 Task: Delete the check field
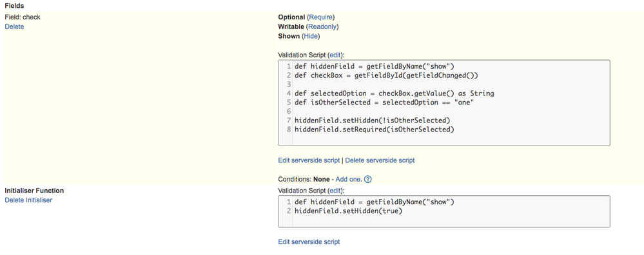[x=14, y=26]
